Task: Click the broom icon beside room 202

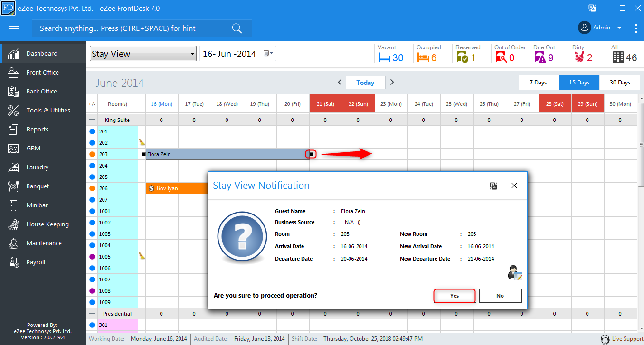Action: tap(142, 141)
